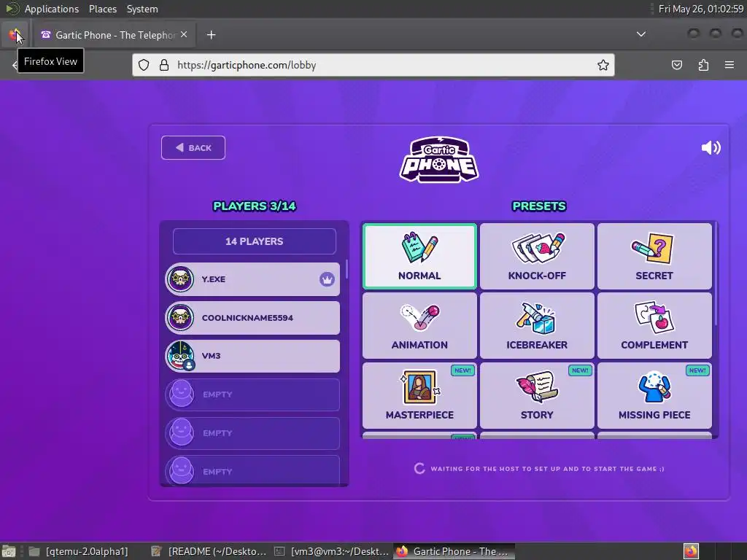The width and height of the screenshot is (747, 560).
Task: Toggle the sound speaker icon
Action: (711, 147)
